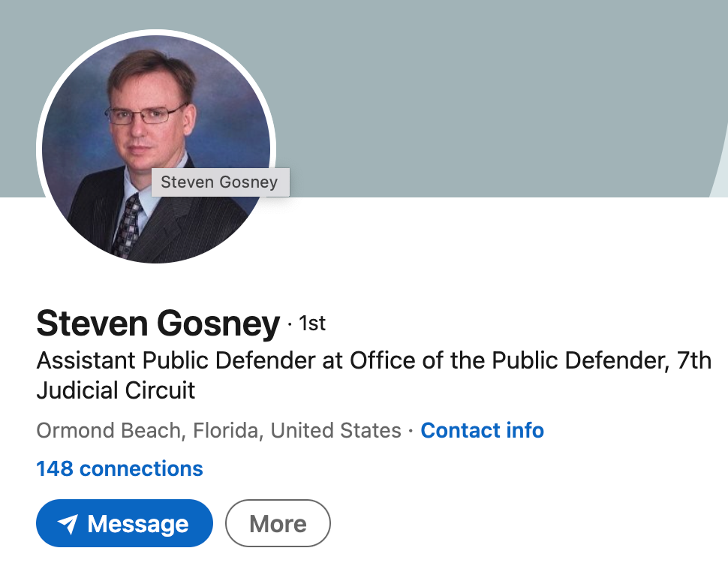Screen dimensions: 728x572
Task: Select the "Assistant Public Defender" headline text
Action: tap(176, 361)
